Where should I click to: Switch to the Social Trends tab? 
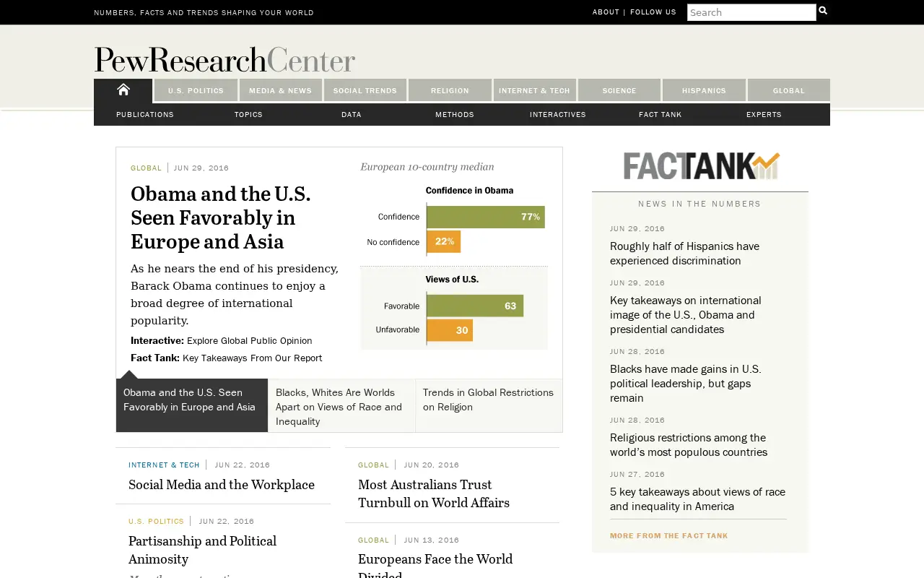[x=365, y=90]
